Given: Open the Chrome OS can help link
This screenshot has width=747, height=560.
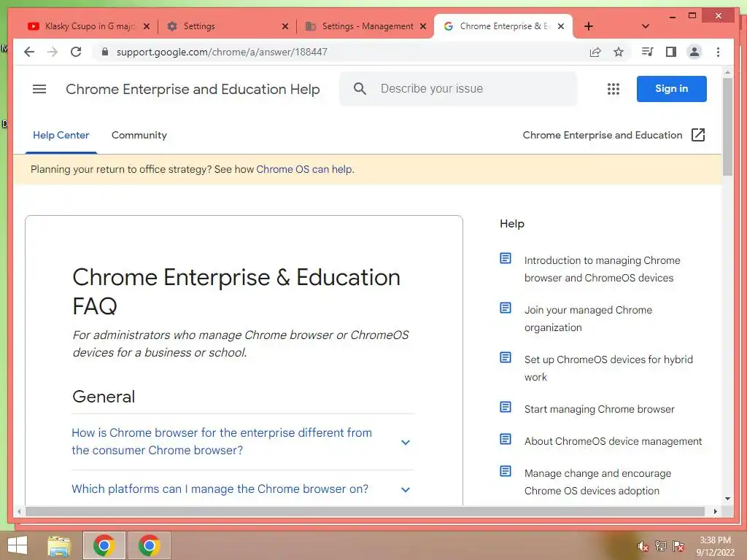Looking at the screenshot, I should point(305,169).
